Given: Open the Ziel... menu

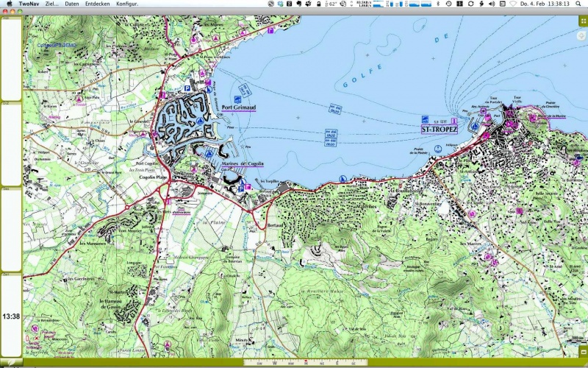Looking at the screenshot, I should [x=51, y=4].
